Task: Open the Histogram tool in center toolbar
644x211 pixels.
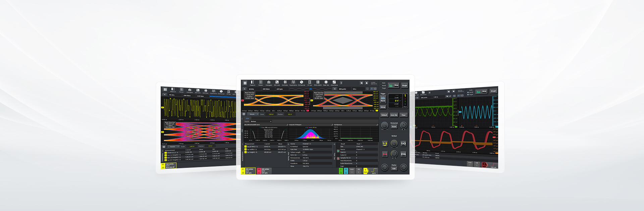Action: (269, 83)
